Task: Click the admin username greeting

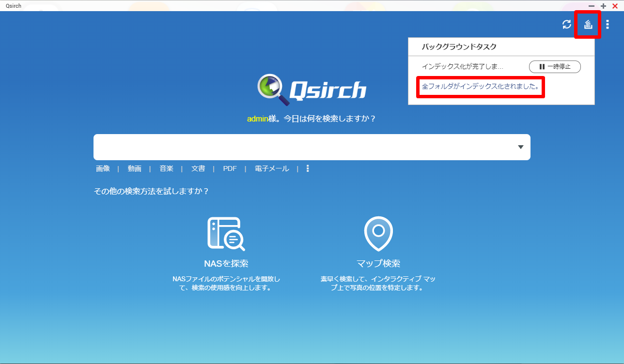Action: [x=258, y=119]
